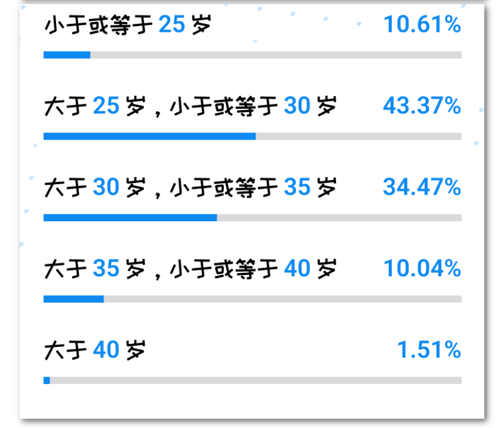Screen dimensions: 504x428
Task: Click the 34.47% percentage value
Action: (x=422, y=187)
